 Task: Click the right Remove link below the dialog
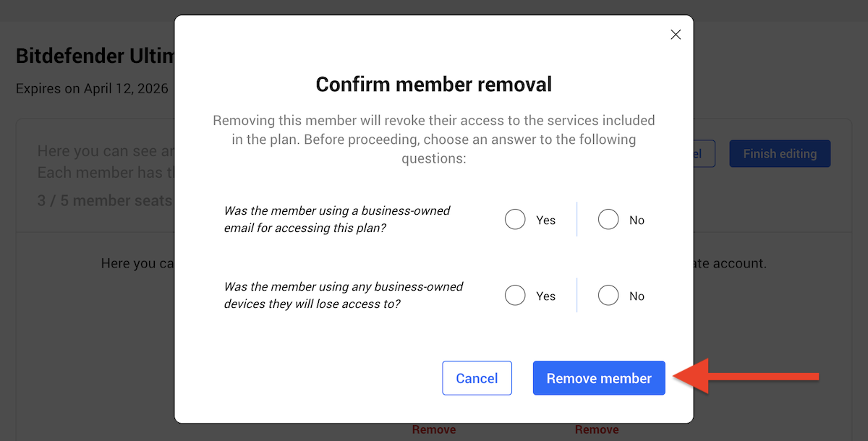[x=596, y=429]
